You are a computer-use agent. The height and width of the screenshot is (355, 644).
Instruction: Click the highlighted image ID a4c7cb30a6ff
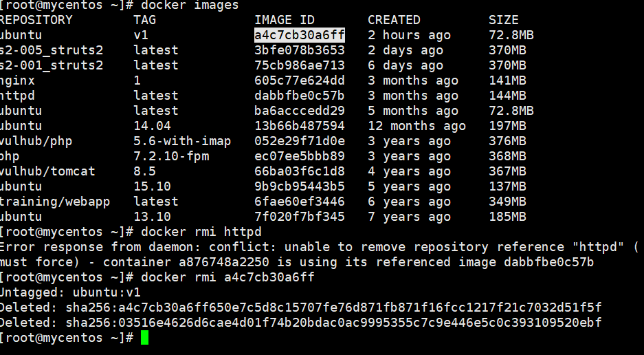click(x=300, y=35)
